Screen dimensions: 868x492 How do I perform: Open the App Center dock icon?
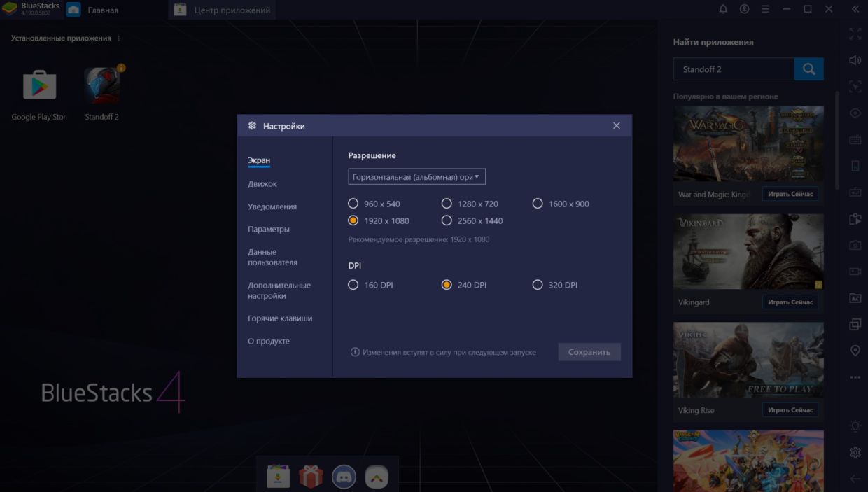pyautogui.click(x=278, y=477)
